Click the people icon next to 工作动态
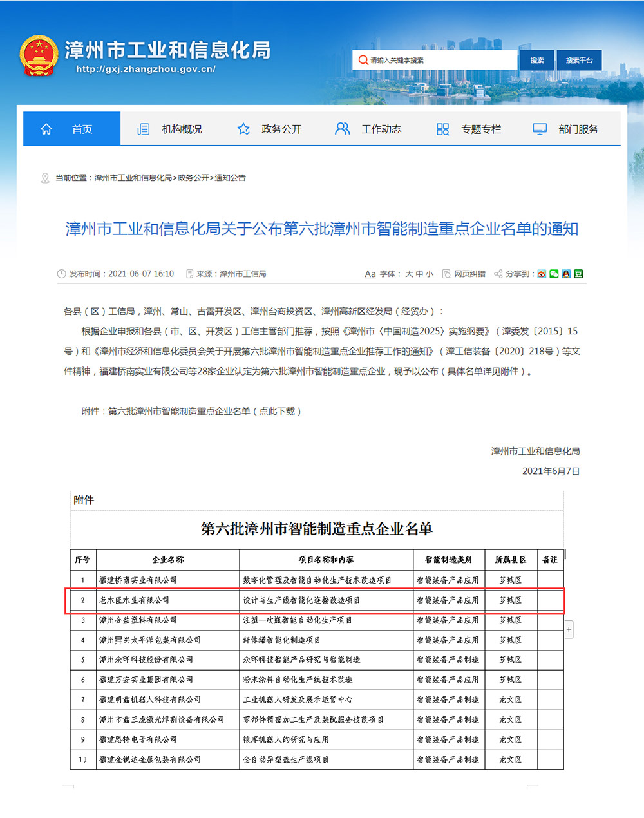Viewport: 644px width, 818px height. coord(341,128)
